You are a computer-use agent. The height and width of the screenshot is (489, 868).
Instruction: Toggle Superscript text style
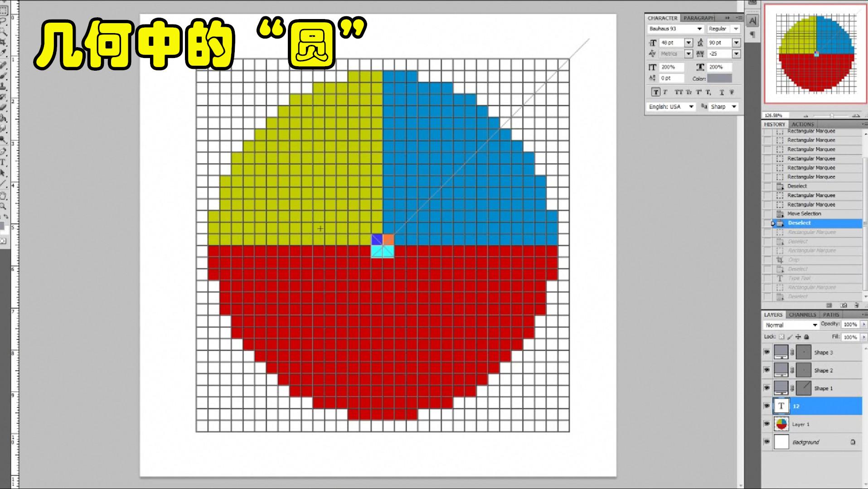coord(698,92)
